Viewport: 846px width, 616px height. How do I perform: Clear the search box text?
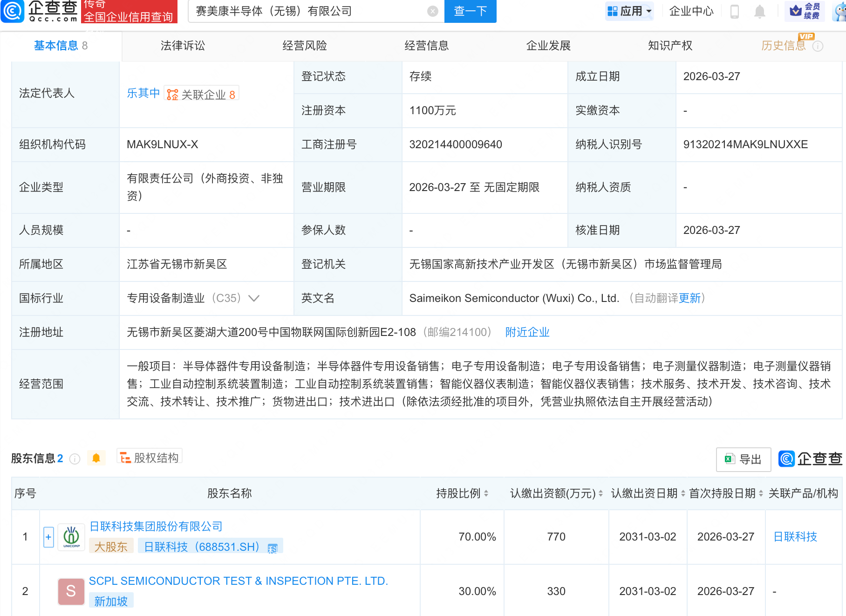coord(433,11)
